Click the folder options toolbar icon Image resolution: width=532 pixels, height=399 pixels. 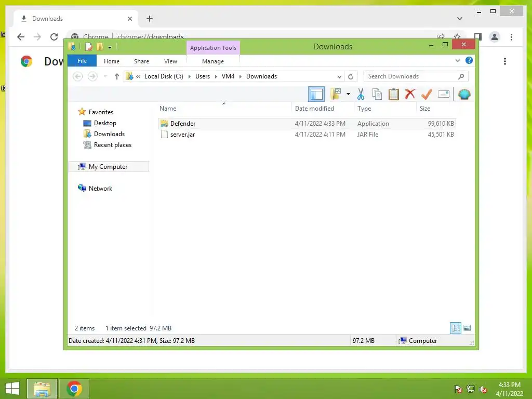pos(336,94)
